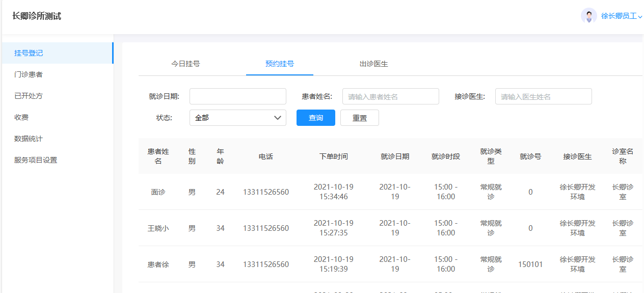Click 常规就诊 in 王晓小 row
The image size is (644, 293).
491,228
